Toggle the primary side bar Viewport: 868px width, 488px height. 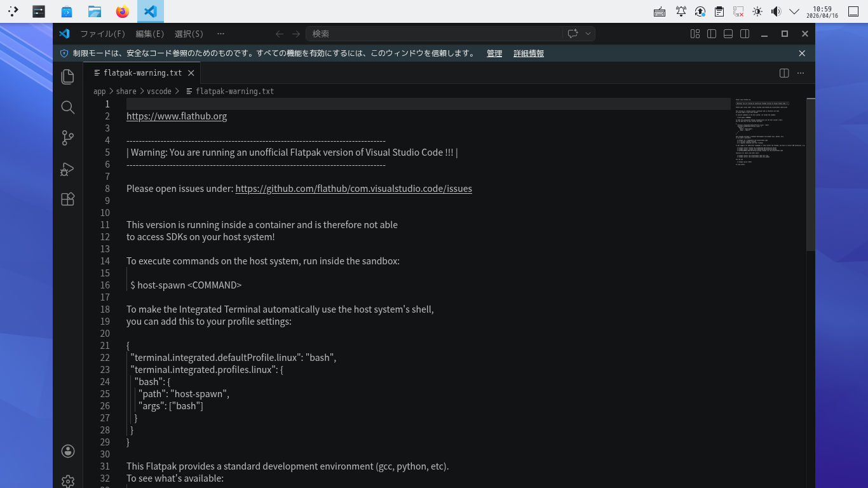click(712, 34)
